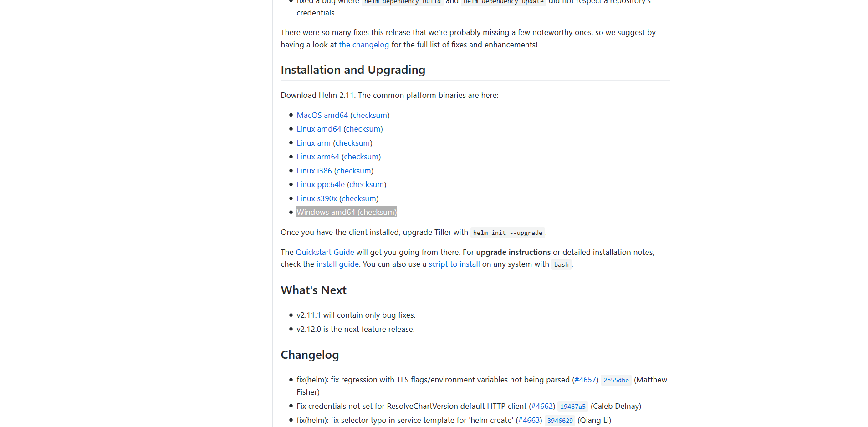The width and height of the screenshot is (868, 427).
Task: Open the checksum for Linux s390x
Action: (359, 198)
